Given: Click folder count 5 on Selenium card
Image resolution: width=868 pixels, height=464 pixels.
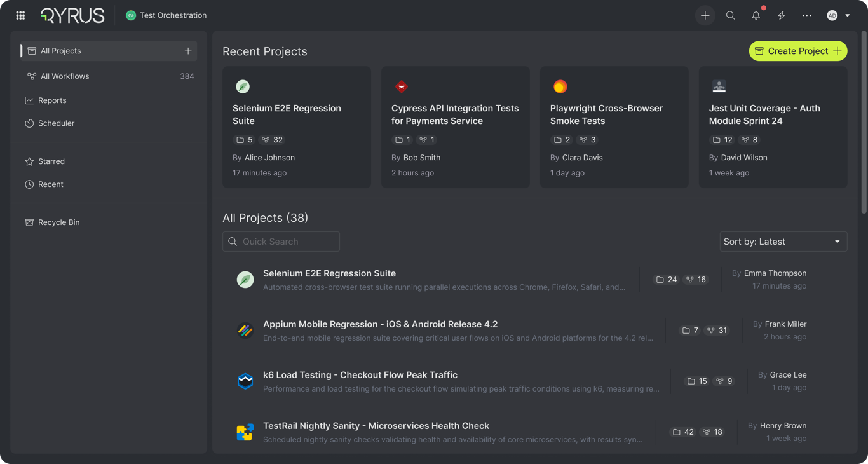Looking at the screenshot, I should [x=245, y=140].
